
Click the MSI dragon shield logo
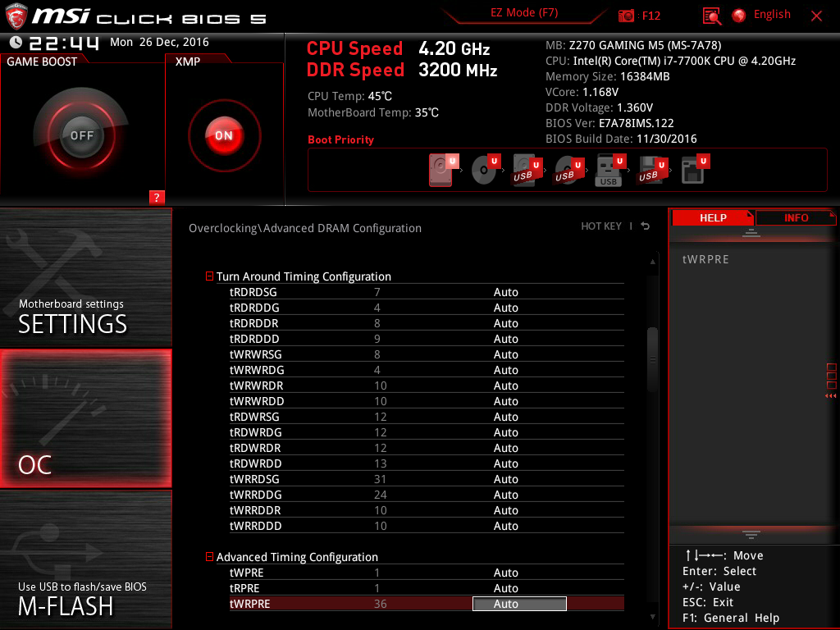point(16,16)
